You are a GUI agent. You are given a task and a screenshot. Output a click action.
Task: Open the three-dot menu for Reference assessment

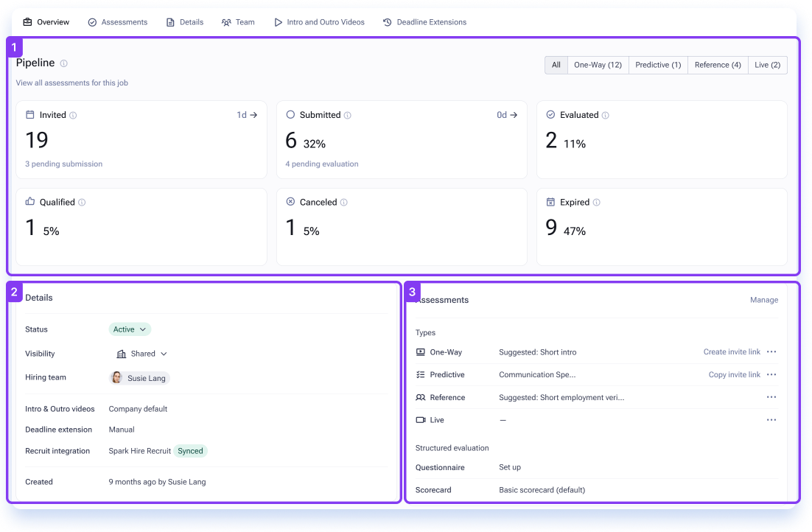click(771, 397)
